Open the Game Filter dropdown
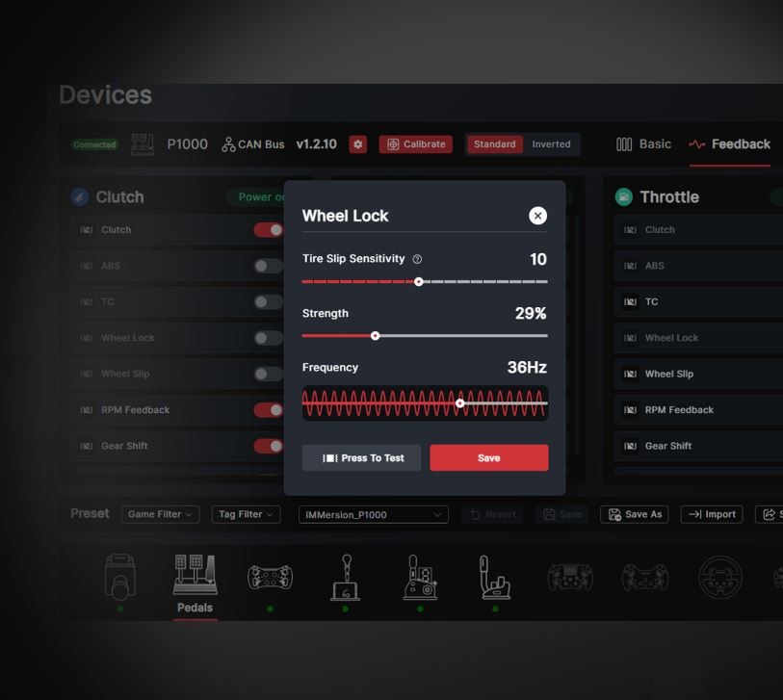Image resolution: width=783 pixels, height=700 pixels. tap(160, 514)
